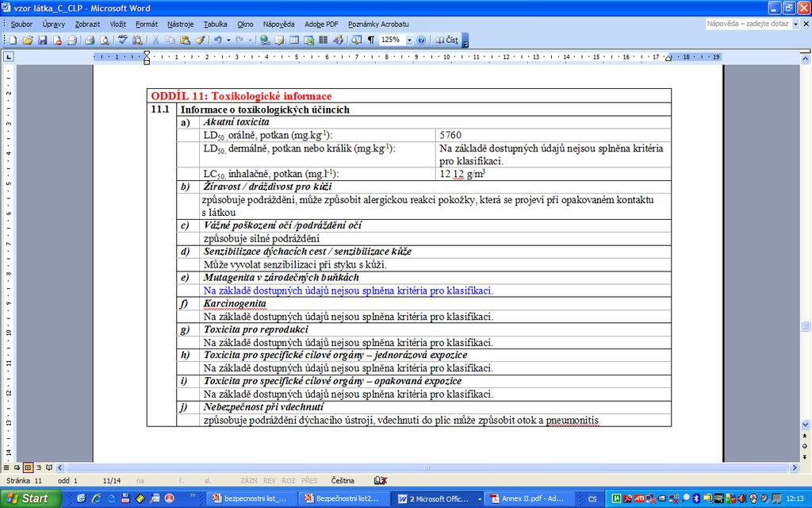Insert an Excel worksheet
Viewport: 812px width, 508px height.
pos(308,40)
